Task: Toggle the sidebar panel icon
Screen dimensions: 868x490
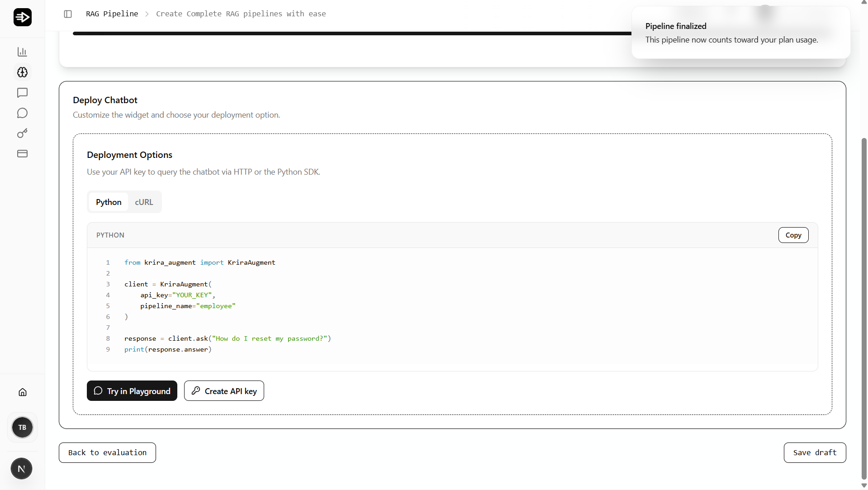Action: [68, 14]
